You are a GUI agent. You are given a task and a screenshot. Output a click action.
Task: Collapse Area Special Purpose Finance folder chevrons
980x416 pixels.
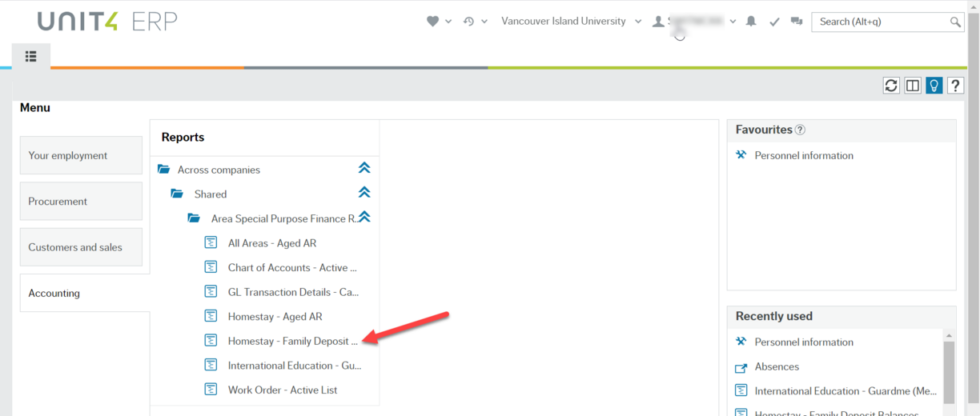(x=364, y=217)
